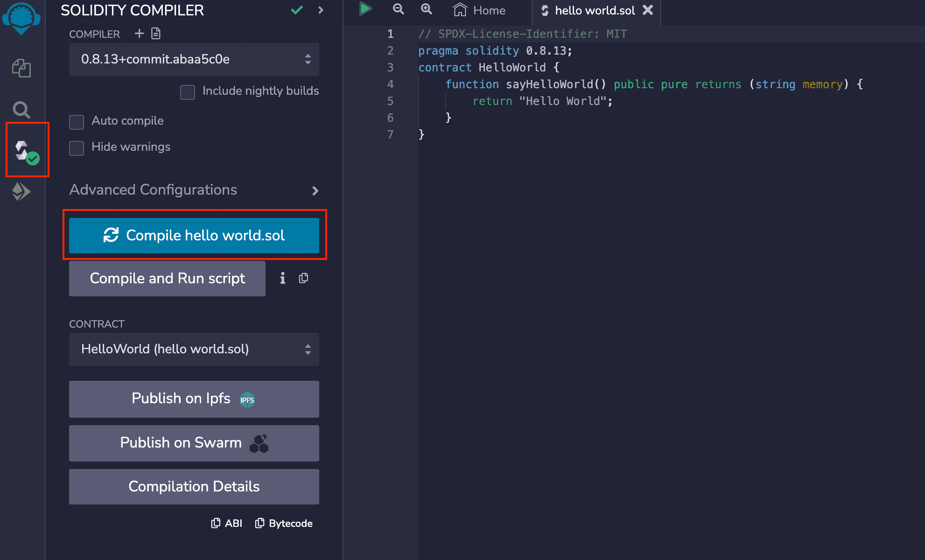925x560 pixels.
Task: Zoom out the editor font
Action: click(x=398, y=9)
